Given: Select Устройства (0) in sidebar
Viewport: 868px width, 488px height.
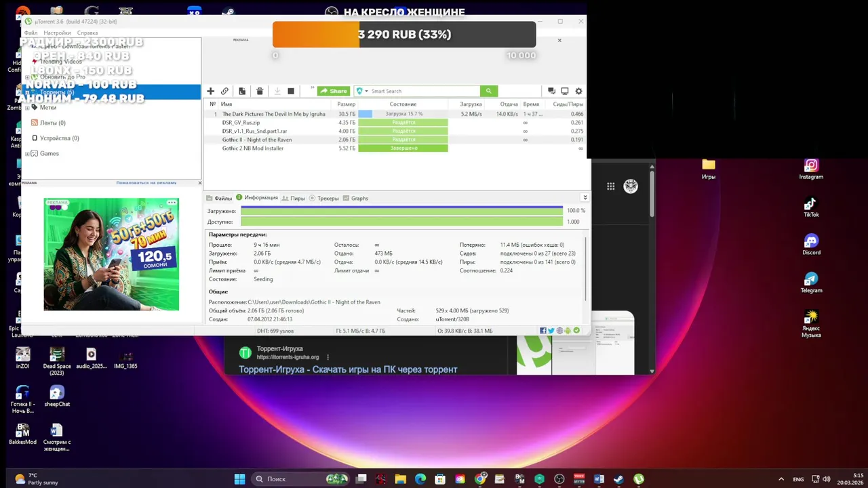Looking at the screenshot, I should (59, 138).
